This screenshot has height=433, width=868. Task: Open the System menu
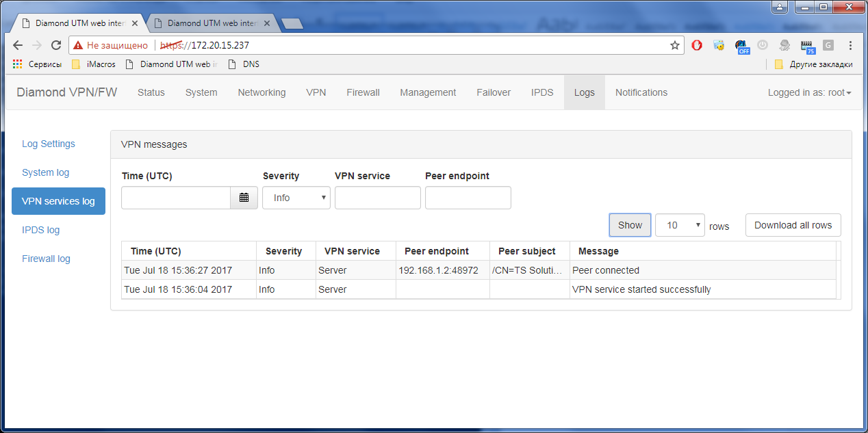pos(201,92)
